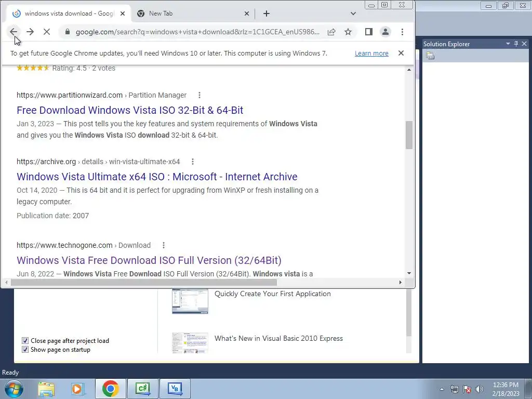Click the volume speaker tray icon
The width and height of the screenshot is (532, 399).
(480, 389)
